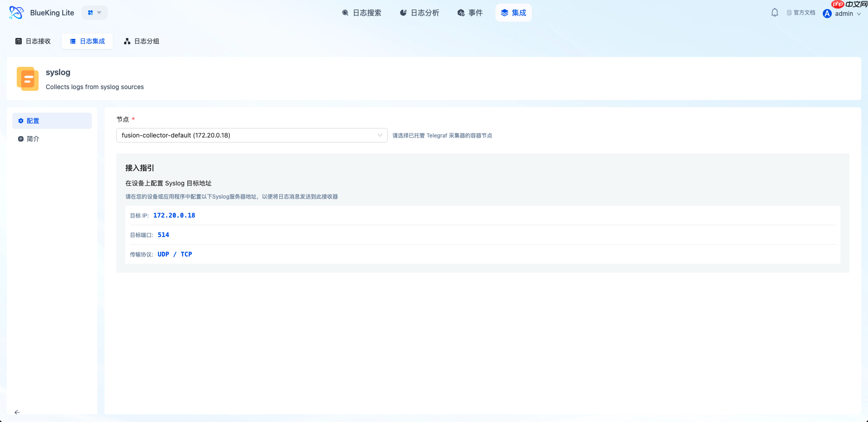Click the back arrow at bottom left
Screen dimensions: 868x422
pos(17,412)
